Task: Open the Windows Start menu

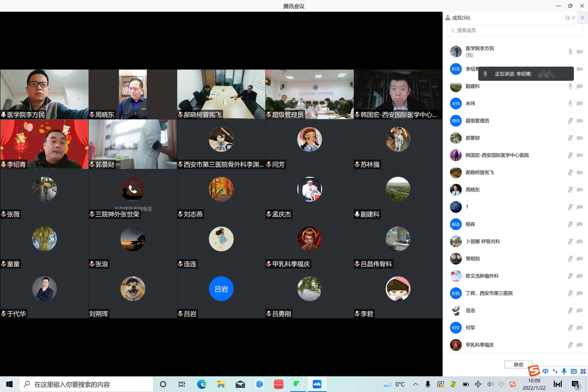Action: [x=9, y=384]
